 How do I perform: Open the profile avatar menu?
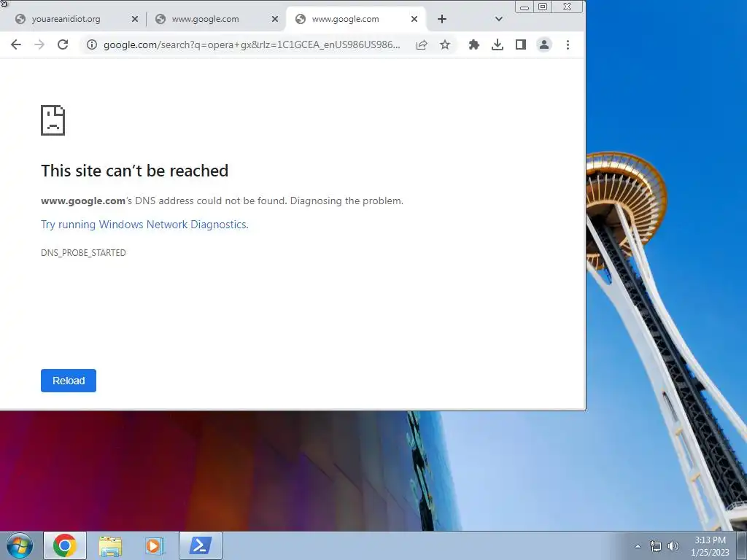(544, 44)
